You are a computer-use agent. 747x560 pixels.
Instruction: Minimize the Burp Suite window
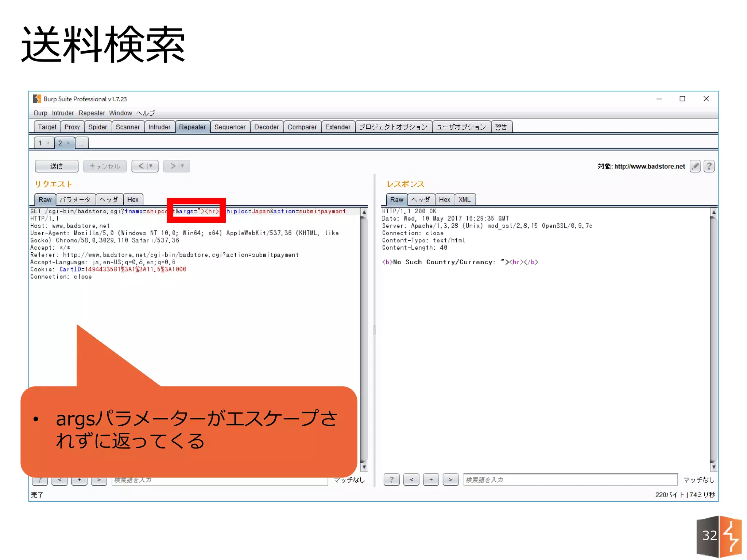coord(659,99)
